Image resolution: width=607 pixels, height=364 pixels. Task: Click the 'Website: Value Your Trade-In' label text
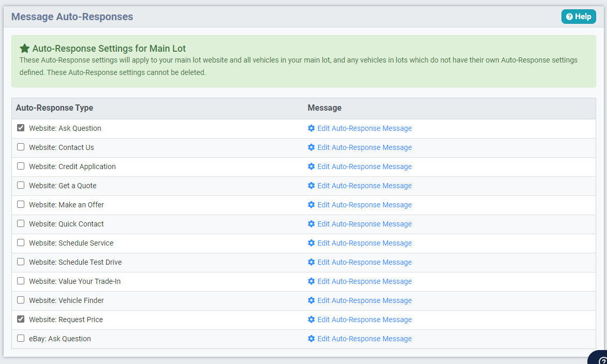coord(75,281)
